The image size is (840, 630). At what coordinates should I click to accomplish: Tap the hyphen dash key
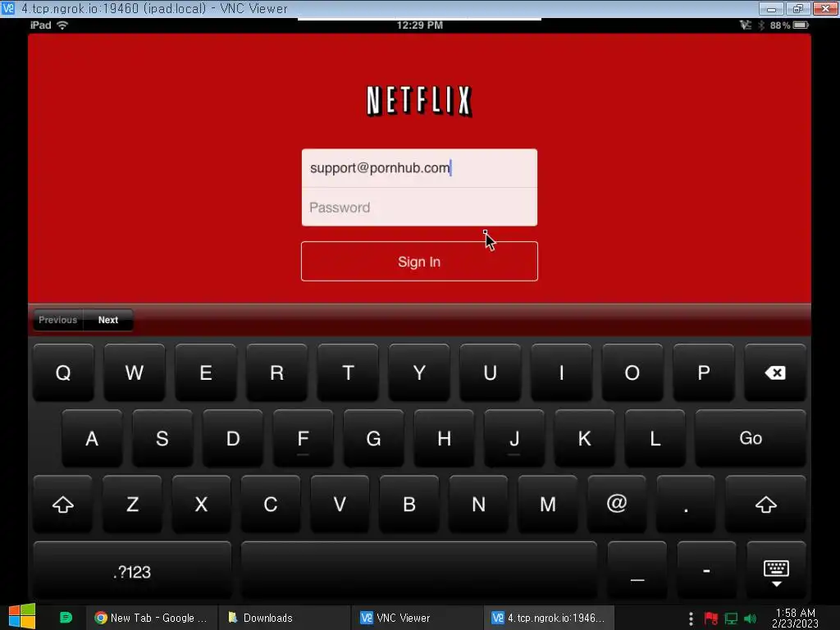[706, 571]
